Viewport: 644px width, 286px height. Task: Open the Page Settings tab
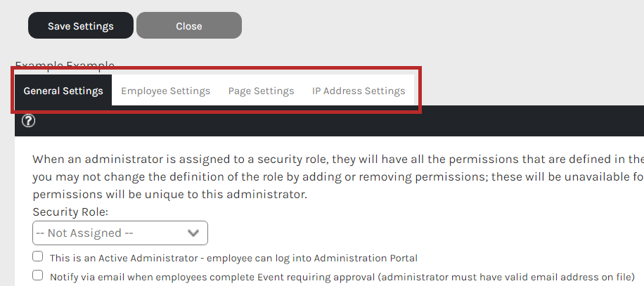[262, 91]
